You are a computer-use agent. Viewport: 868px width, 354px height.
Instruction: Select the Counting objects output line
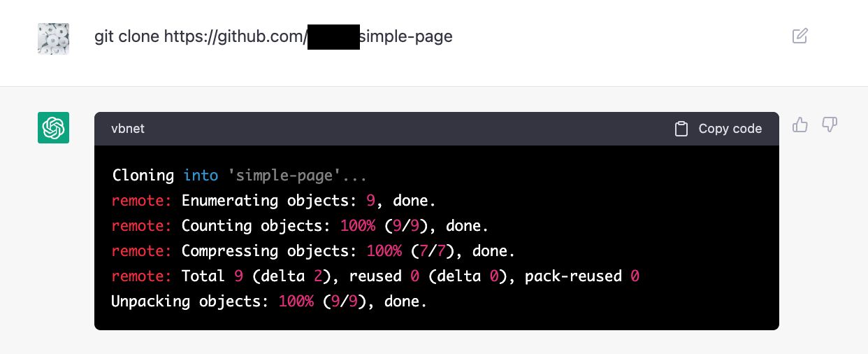[x=300, y=226]
